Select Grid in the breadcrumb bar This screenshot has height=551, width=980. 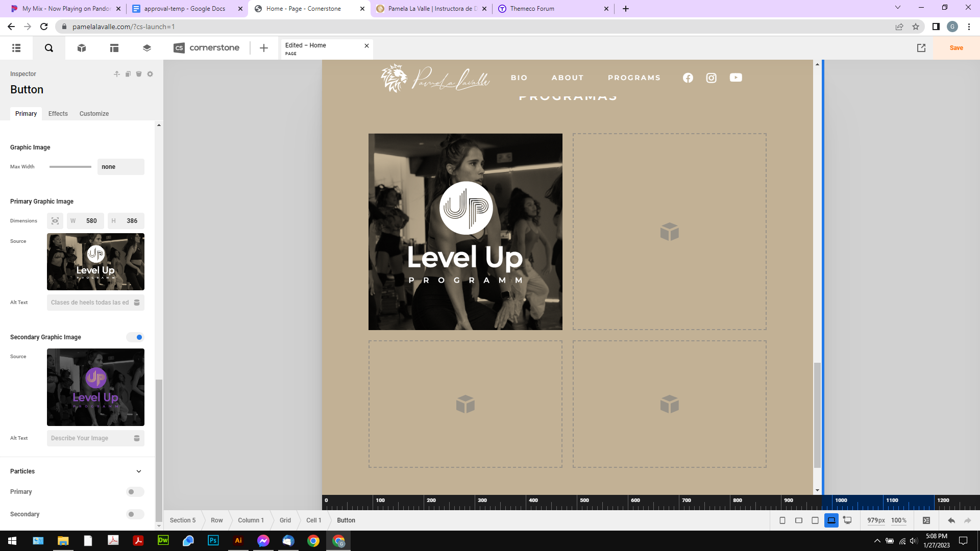(x=285, y=520)
